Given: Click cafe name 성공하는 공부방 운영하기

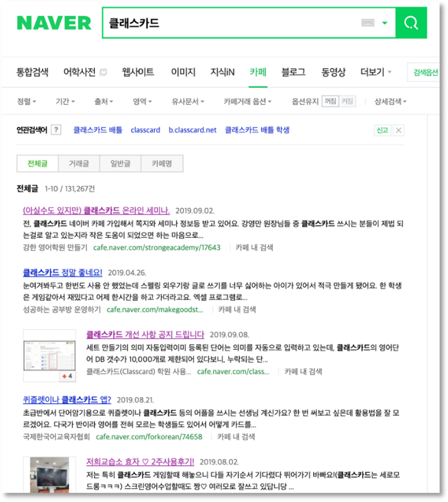Looking at the screenshot, I should 61,310.
